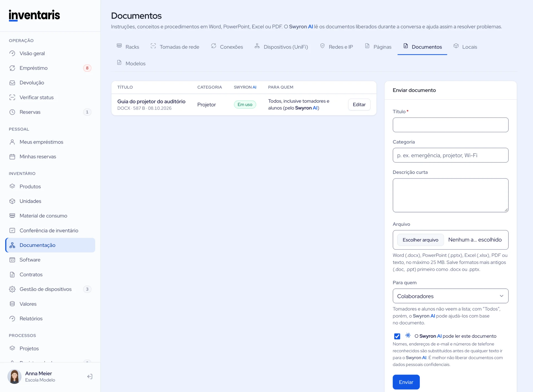Click the Material de consumo icon
The height and width of the screenshot is (392, 533).
click(12, 216)
